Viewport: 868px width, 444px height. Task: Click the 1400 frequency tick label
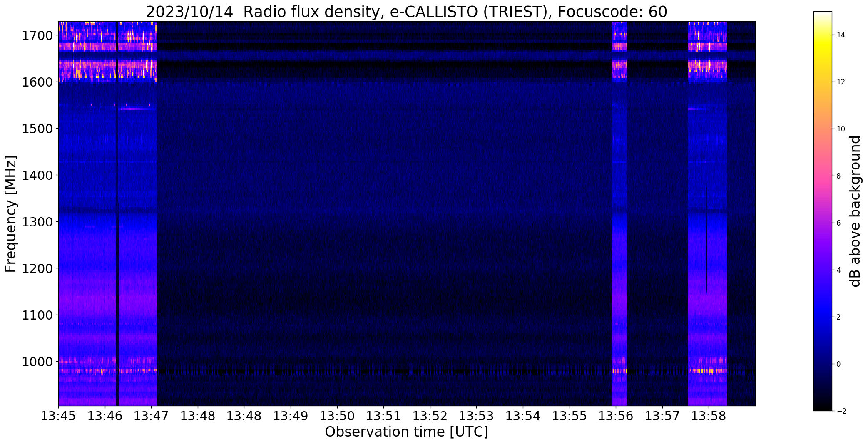(x=37, y=176)
